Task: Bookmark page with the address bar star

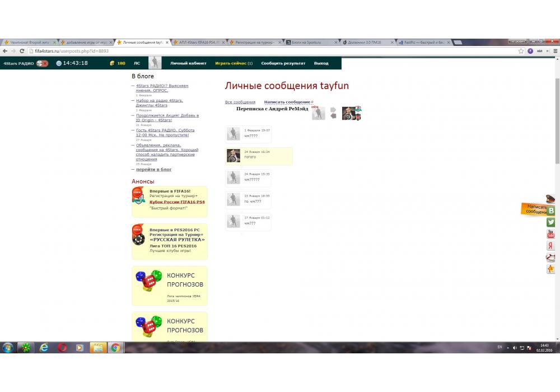Action: (x=521, y=51)
